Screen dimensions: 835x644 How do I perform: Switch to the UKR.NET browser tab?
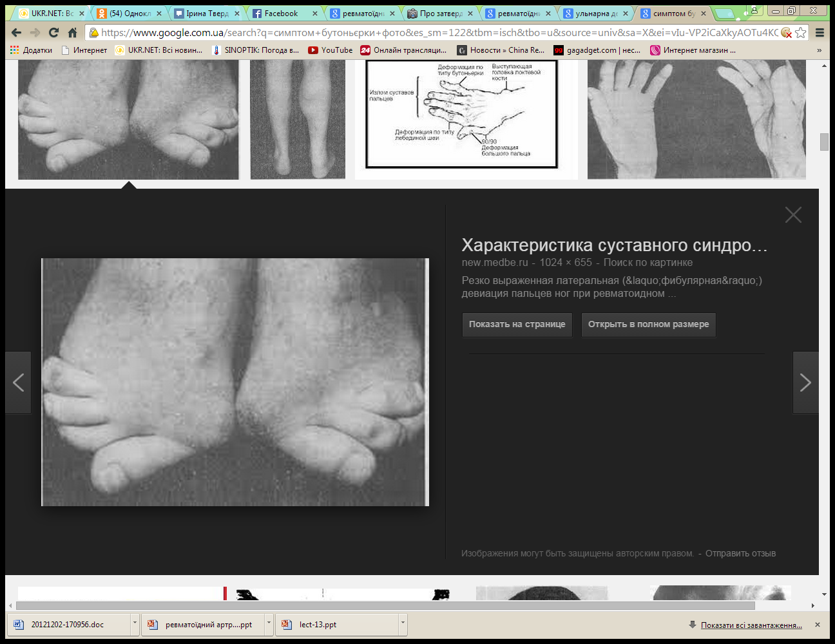pos(52,14)
